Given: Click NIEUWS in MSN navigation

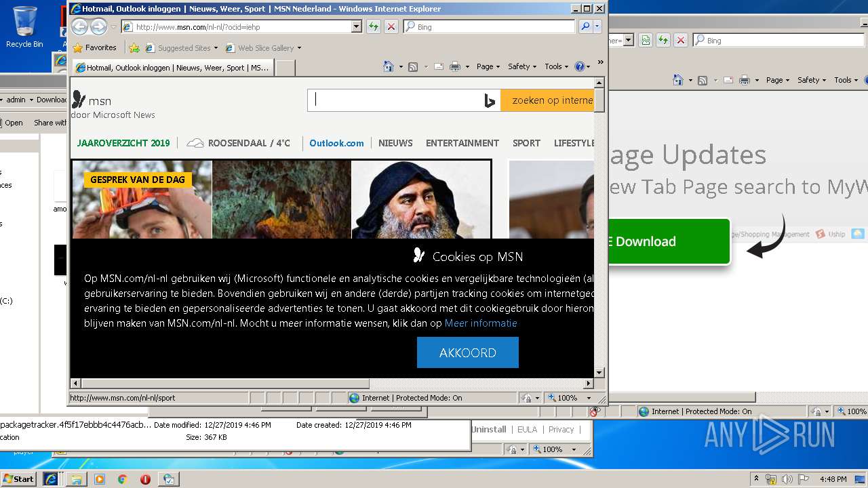Looking at the screenshot, I should [395, 143].
